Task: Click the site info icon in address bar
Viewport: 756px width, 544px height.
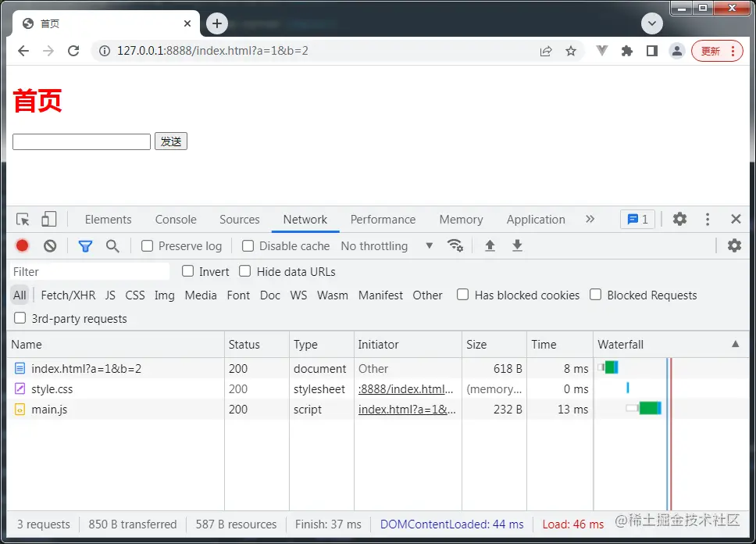Action: (104, 51)
